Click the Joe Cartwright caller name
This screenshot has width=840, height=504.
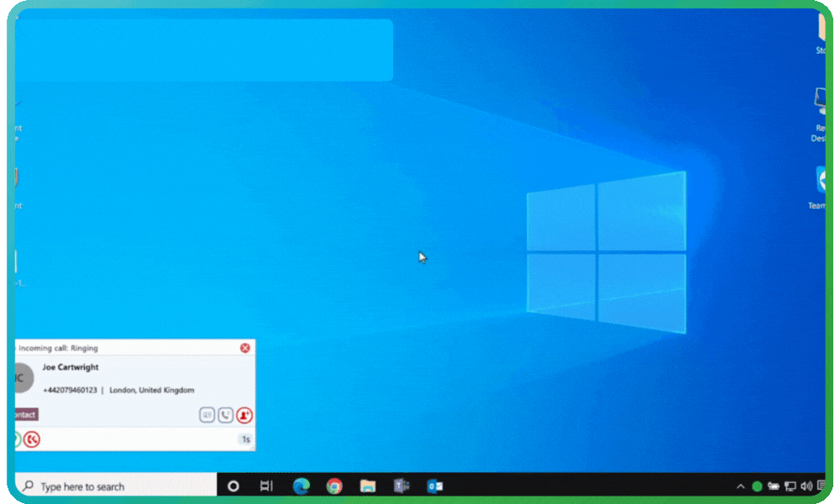click(71, 368)
